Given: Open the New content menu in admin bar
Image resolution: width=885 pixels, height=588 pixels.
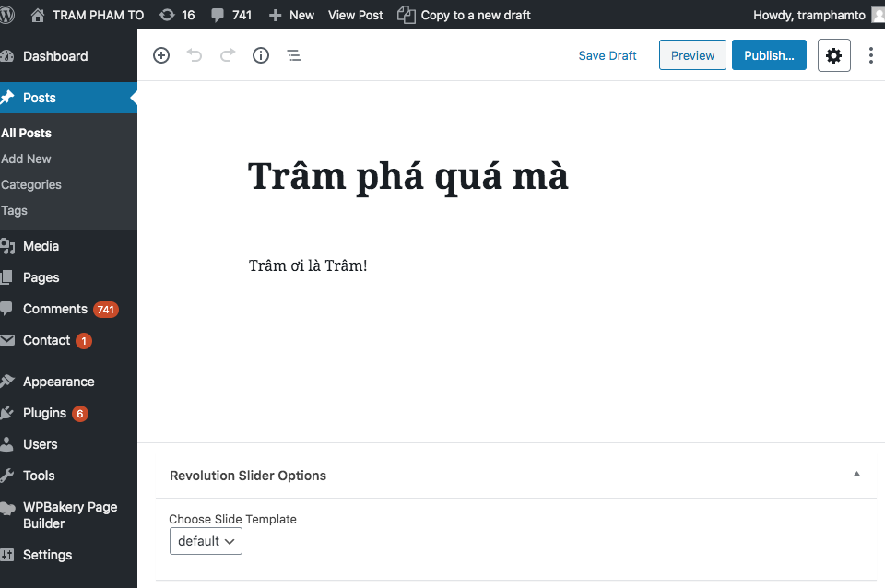Looking at the screenshot, I should (291, 15).
